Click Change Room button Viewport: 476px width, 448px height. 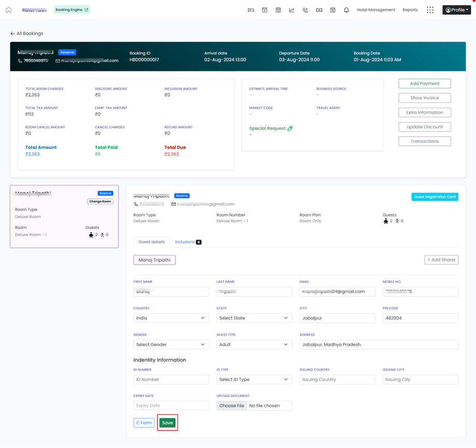[100, 202]
